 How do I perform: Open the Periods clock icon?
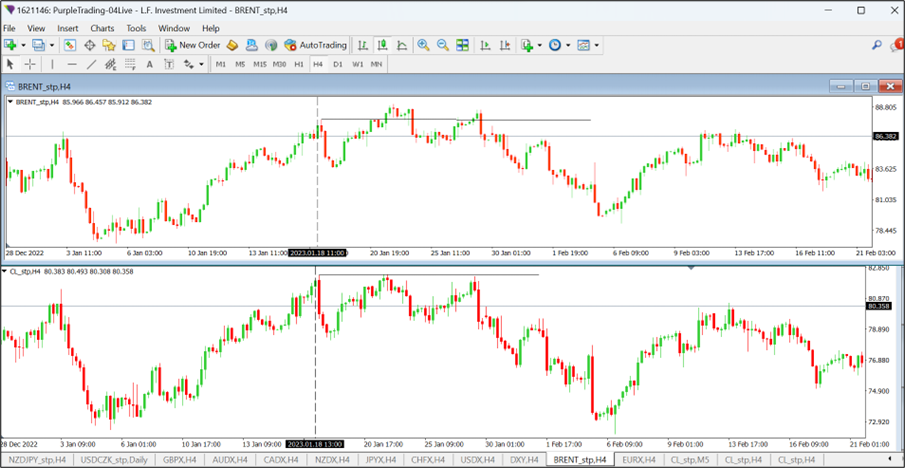(555, 44)
